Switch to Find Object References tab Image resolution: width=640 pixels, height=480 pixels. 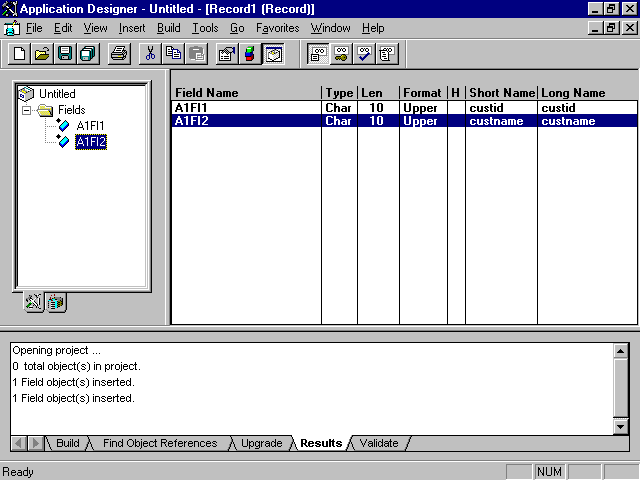tap(160, 443)
